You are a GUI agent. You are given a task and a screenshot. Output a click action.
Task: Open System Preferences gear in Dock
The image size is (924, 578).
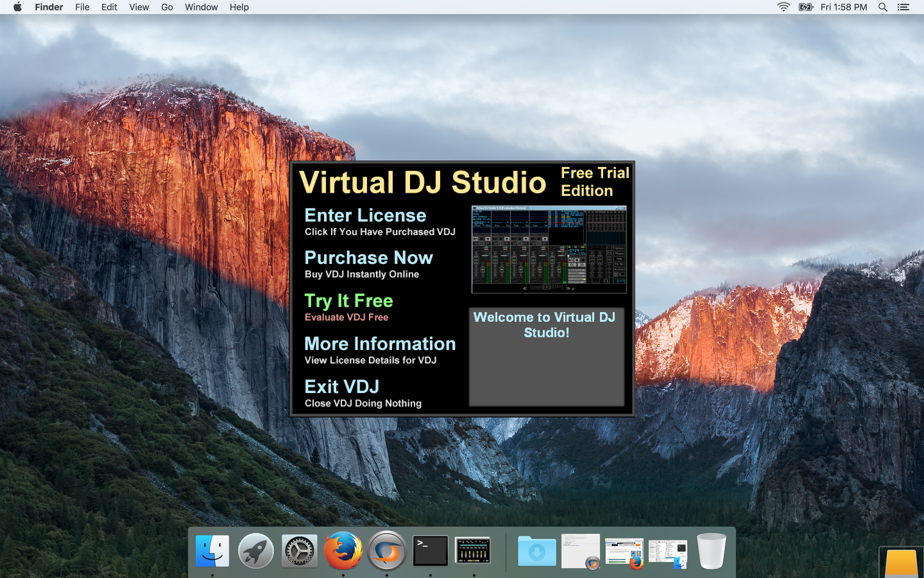(299, 551)
